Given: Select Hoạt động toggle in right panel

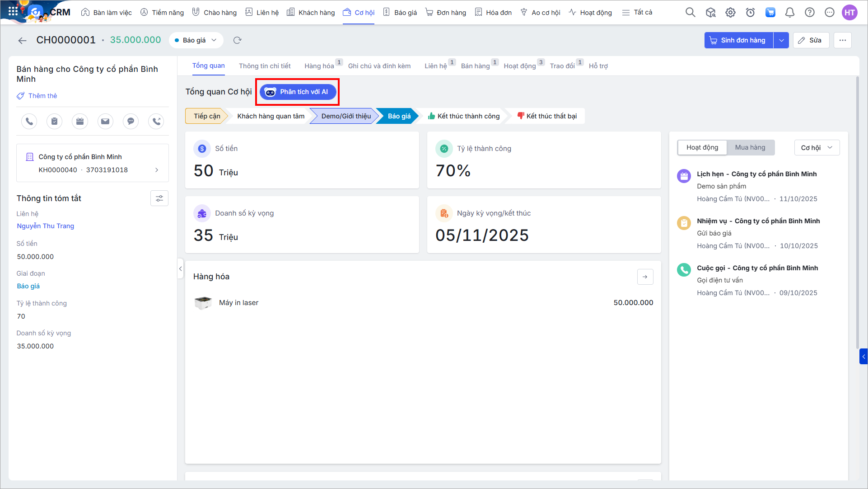Looking at the screenshot, I should pyautogui.click(x=702, y=147).
